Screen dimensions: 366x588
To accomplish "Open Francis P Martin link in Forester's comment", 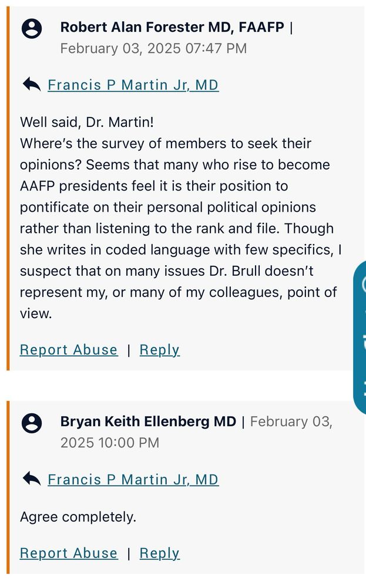I will point(133,85).
